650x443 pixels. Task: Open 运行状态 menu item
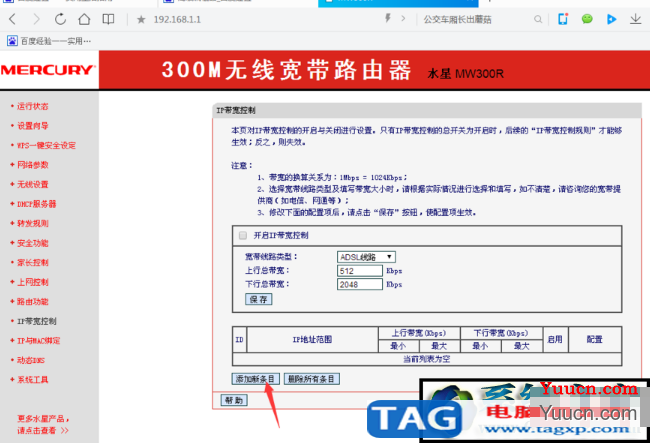(32, 106)
